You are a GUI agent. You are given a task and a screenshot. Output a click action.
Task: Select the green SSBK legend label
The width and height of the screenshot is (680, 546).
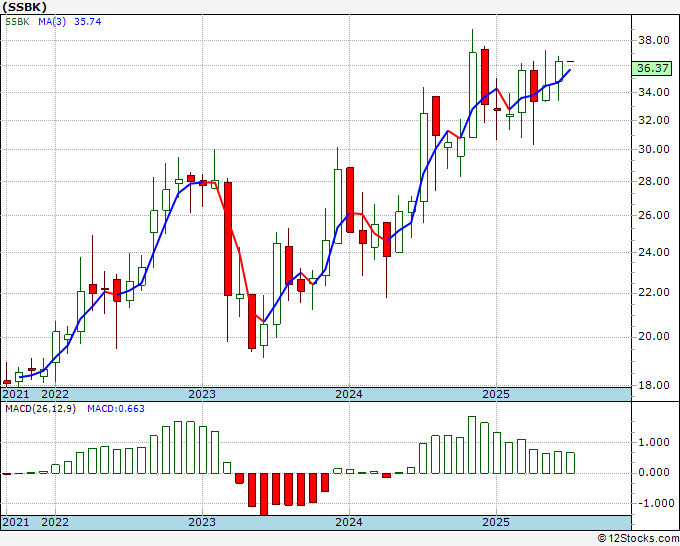coord(17,22)
